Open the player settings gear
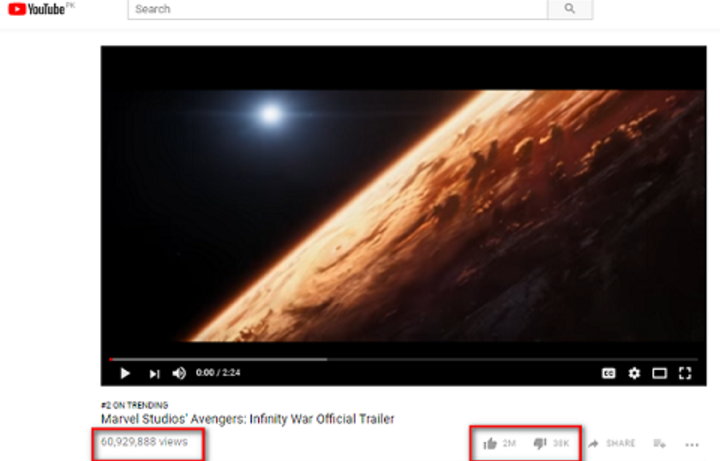 point(634,373)
